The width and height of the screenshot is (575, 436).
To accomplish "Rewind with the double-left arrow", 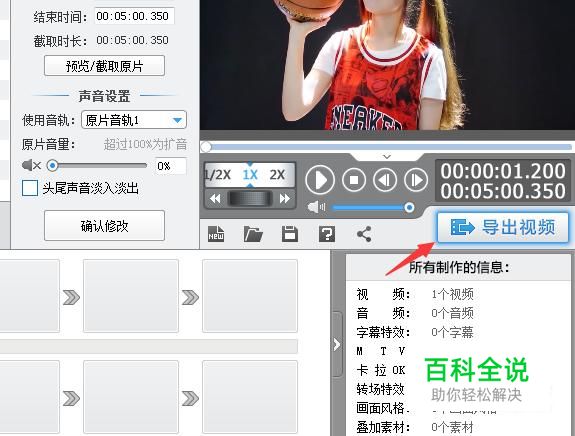I will pos(215,199).
